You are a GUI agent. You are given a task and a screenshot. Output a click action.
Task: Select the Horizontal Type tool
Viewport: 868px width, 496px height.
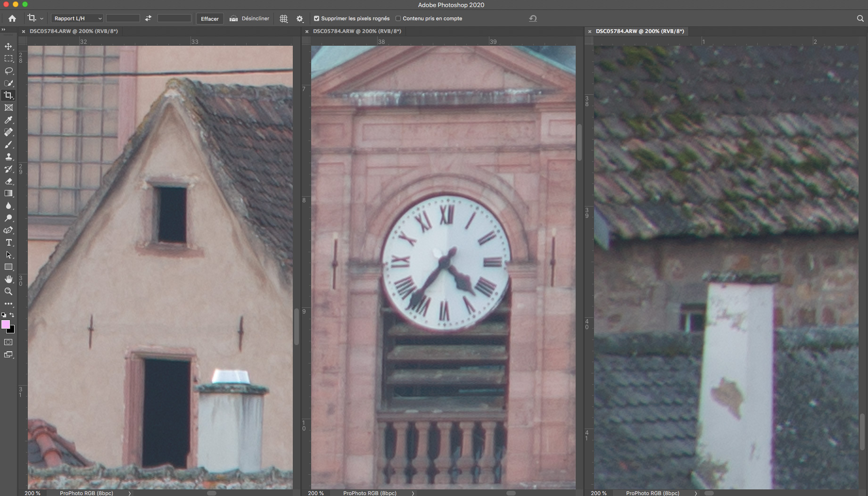[x=8, y=242]
